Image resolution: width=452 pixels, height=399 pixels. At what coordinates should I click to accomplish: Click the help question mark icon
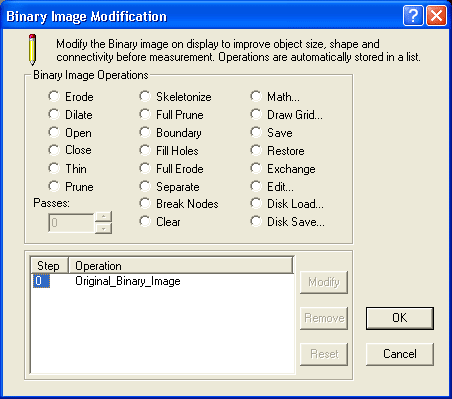(x=413, y=16)
